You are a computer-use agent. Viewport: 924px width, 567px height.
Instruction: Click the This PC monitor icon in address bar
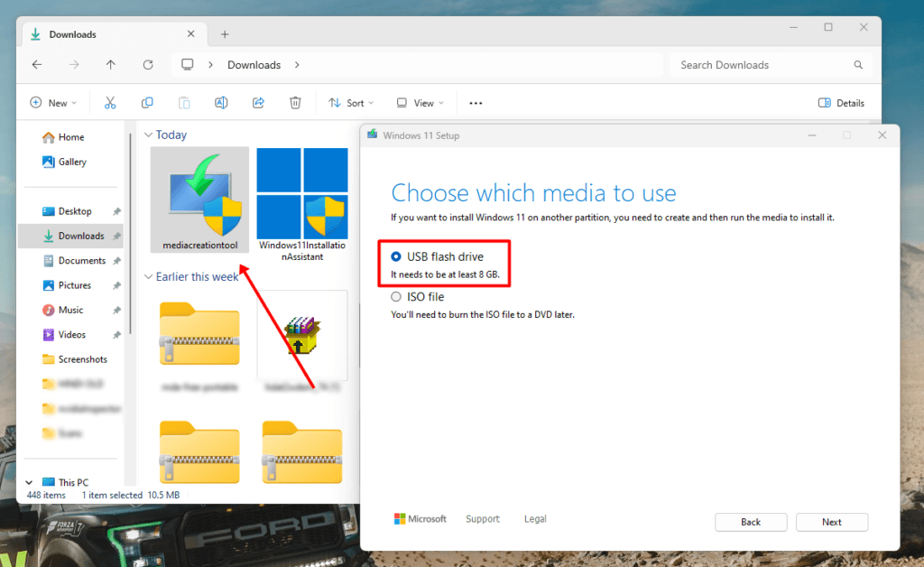coord(188,64)
